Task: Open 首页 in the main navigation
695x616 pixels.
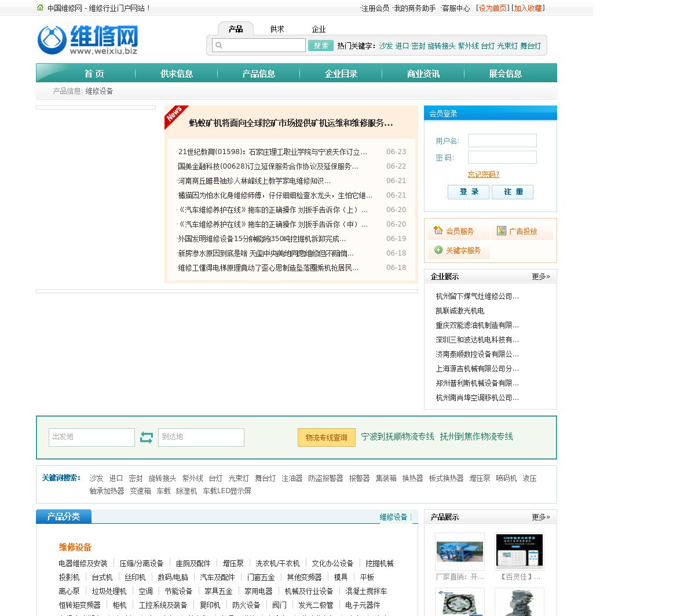Action: [x=94, y=74]
